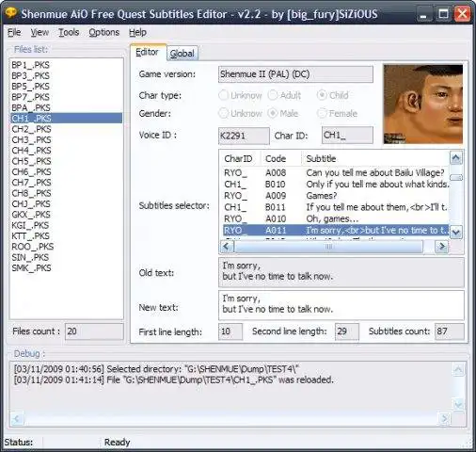
Task: Click right arrow of subtitles horizontal scrollbar
Action: tap(442, 247)
